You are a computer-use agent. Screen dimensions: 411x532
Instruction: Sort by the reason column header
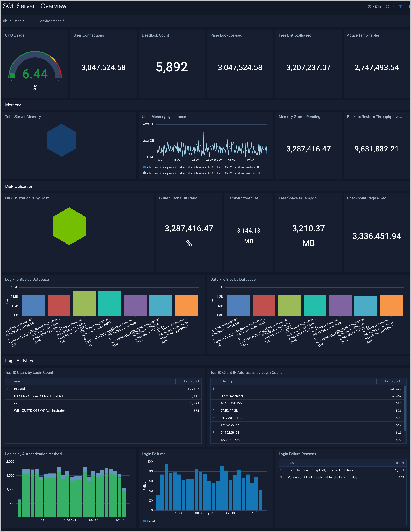(292, 463)
